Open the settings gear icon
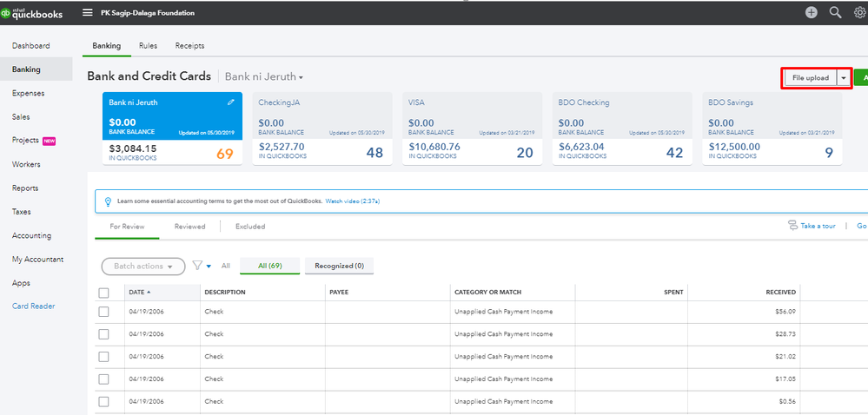Image resolution: width=868 pixels, height=415 pixels. click(859, 12)
